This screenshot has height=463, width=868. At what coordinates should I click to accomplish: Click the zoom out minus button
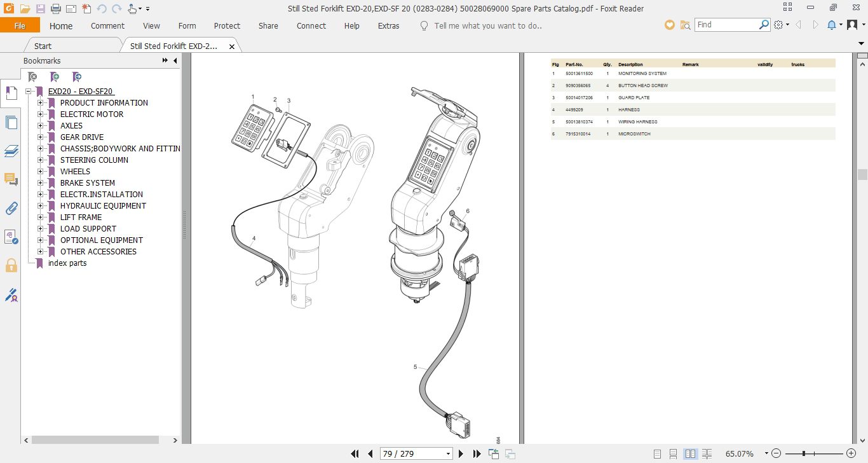pos(776,454)
